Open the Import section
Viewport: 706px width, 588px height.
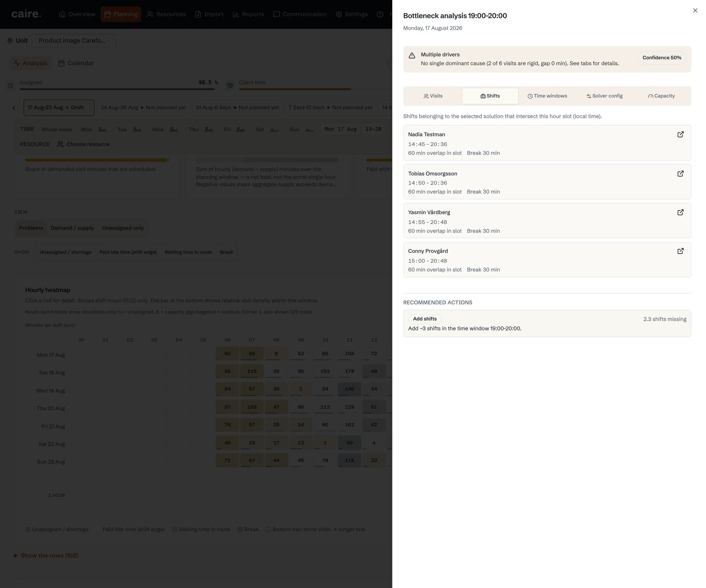(209, 14)
